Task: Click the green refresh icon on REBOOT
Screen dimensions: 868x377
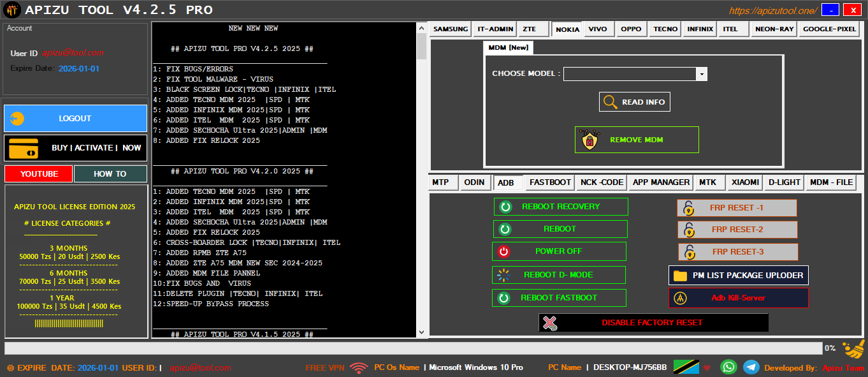Action: coord(505,229)
